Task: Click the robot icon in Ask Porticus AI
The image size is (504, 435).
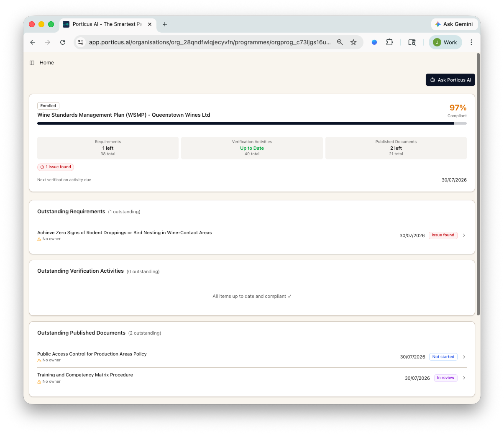Action: click(x=432, y=80)
